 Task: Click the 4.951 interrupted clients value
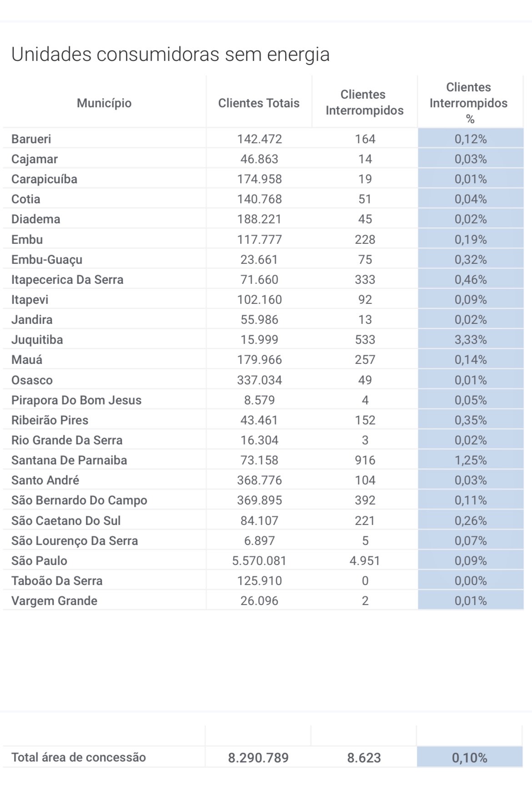point(365,561)
